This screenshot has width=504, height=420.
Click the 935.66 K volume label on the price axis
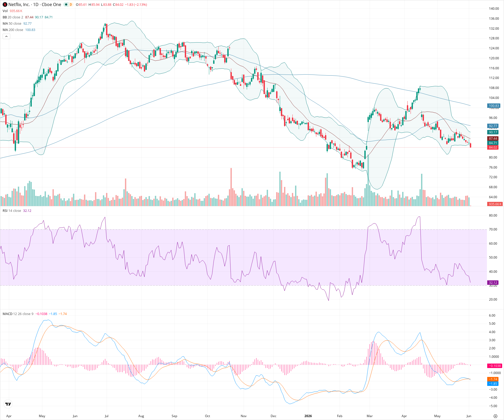click(x=495, y=204)
